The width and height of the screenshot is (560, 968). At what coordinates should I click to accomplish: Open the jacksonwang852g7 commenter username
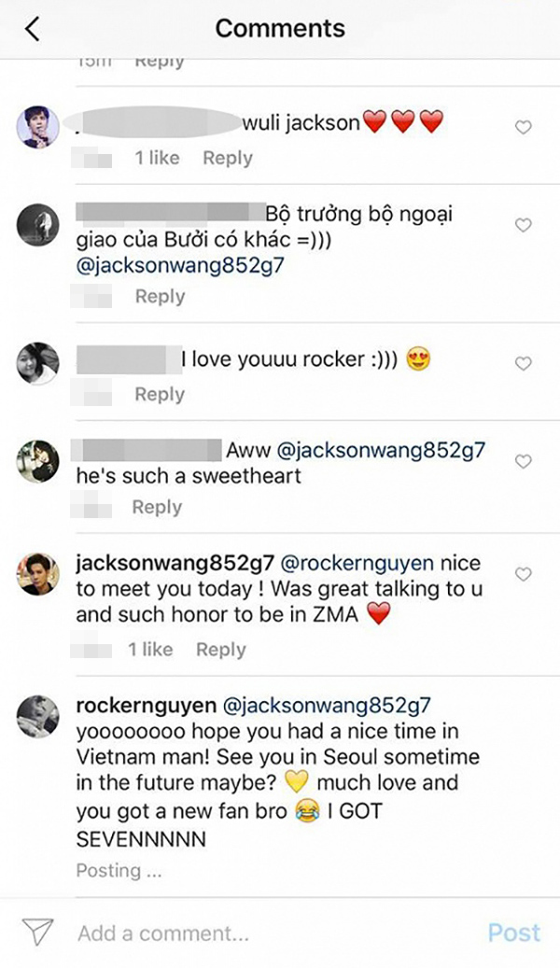pyautogui.click(x=175, y=564)
